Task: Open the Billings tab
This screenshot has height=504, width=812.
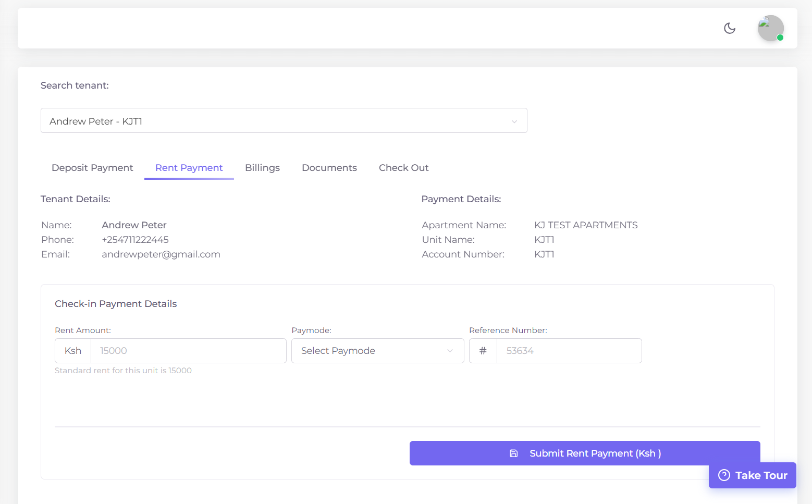Action: (262, 167)
